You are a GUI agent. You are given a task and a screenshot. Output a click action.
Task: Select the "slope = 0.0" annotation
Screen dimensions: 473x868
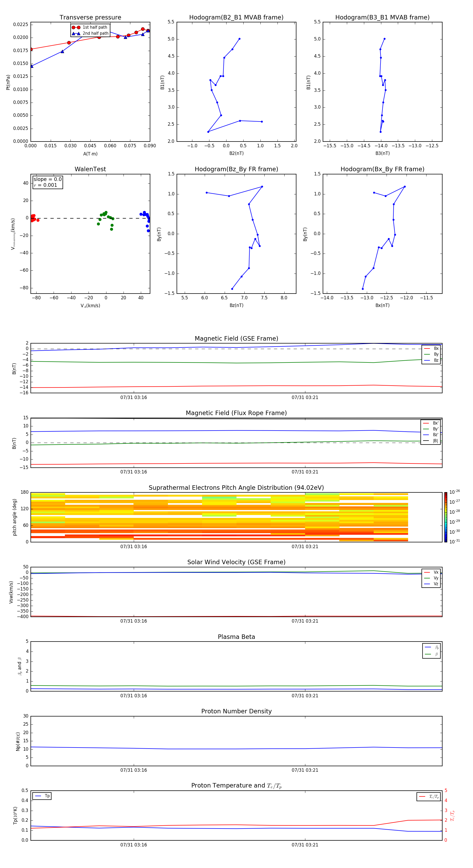(48, 179)
